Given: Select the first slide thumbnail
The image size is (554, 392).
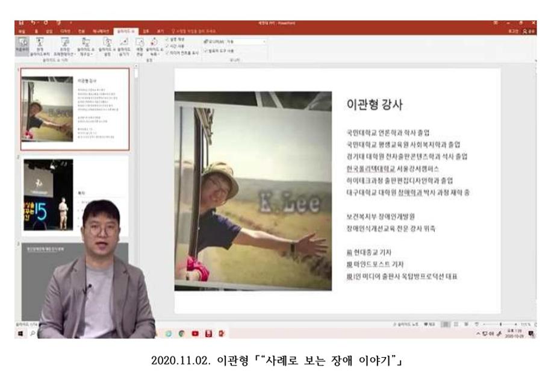Looking at the screenshot, I should [x=75, y=108].
